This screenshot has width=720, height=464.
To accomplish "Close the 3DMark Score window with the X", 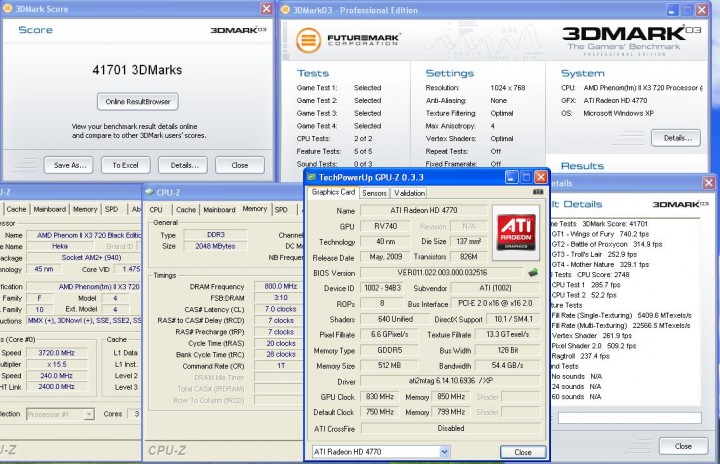I will pos(266,9).
